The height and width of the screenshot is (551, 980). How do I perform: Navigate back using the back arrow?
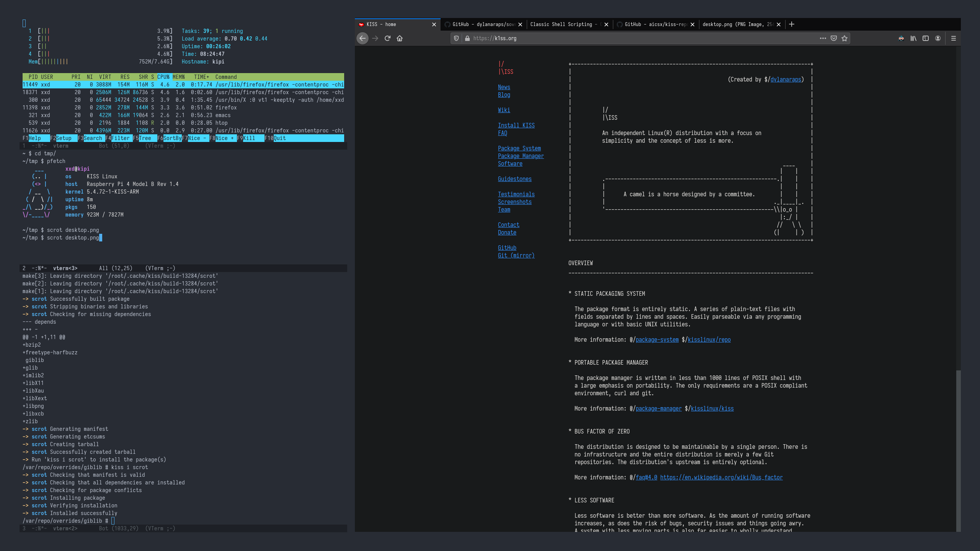point(363,38)
